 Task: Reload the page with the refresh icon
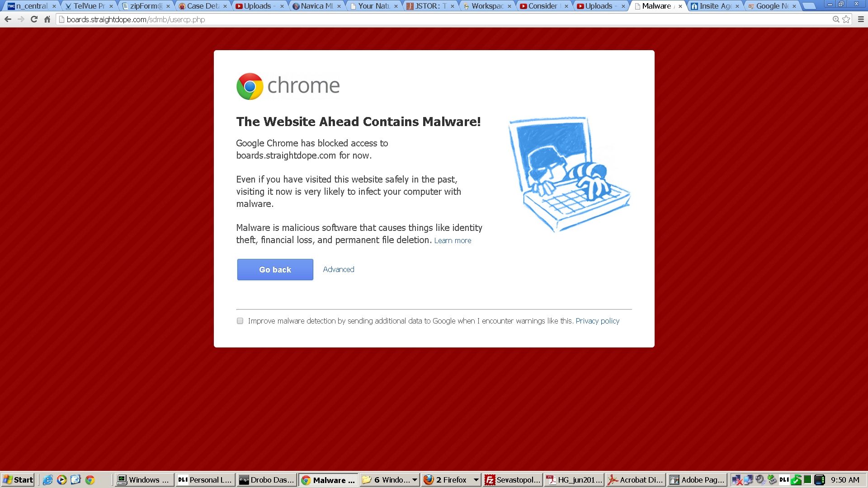pyautogui.click(x=34, y=19)
